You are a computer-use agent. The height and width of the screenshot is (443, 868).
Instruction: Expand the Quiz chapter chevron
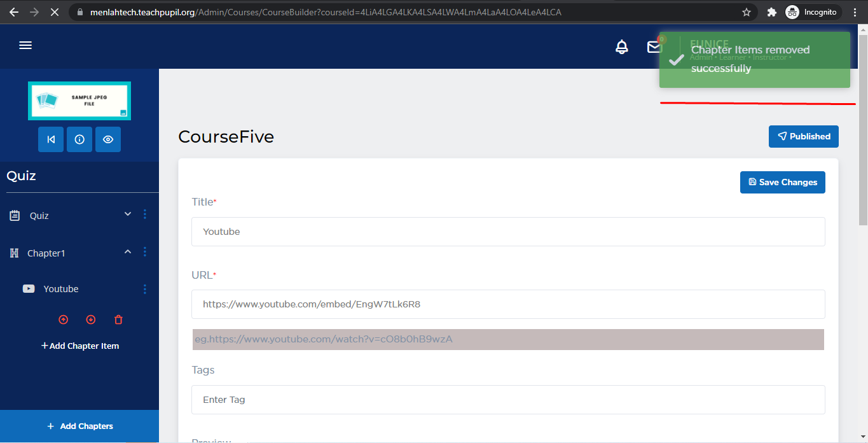pos(128,214)
